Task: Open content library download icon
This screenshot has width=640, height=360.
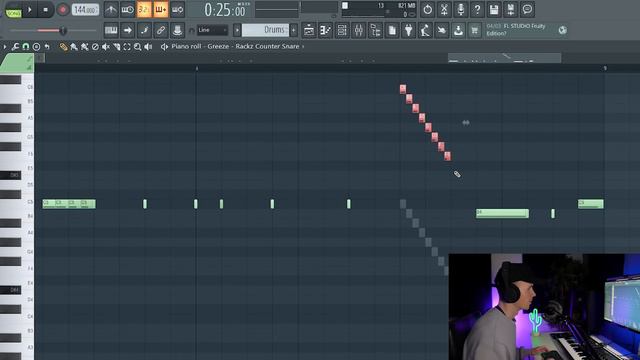Action: [458, 30]
